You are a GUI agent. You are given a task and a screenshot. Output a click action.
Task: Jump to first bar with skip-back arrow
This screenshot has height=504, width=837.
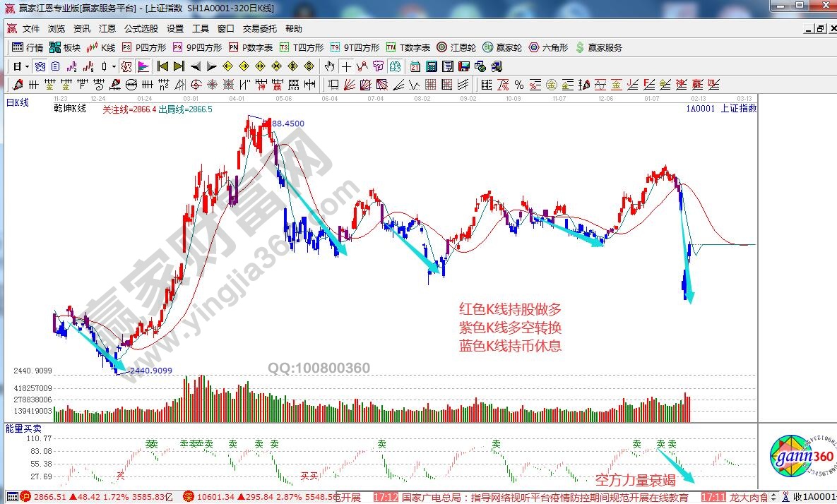(x=162, y=66)
